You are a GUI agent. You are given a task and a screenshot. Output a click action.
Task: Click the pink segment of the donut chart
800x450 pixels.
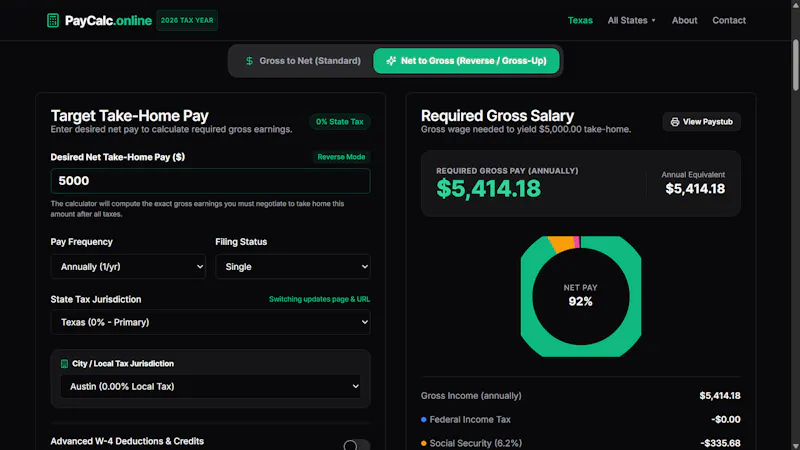pyautogui.click(x=577, y=242)
